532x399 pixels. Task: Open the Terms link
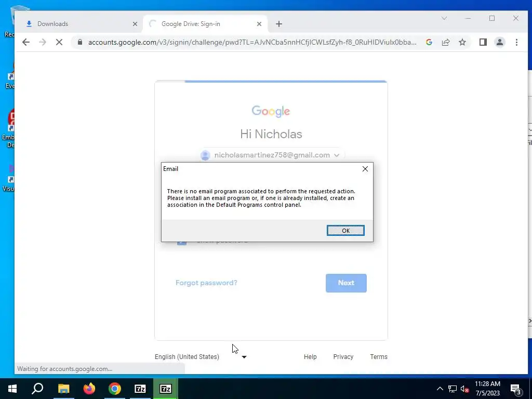tap(379, 356)
